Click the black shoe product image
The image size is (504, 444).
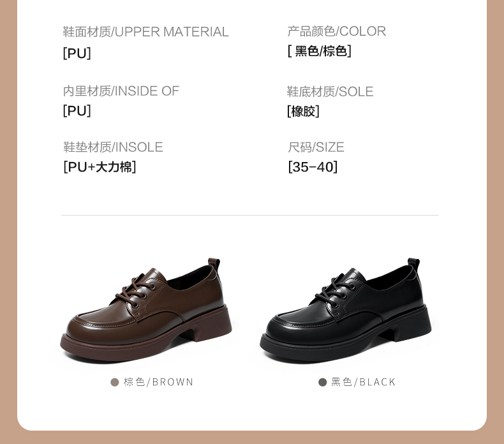point(346,309)
